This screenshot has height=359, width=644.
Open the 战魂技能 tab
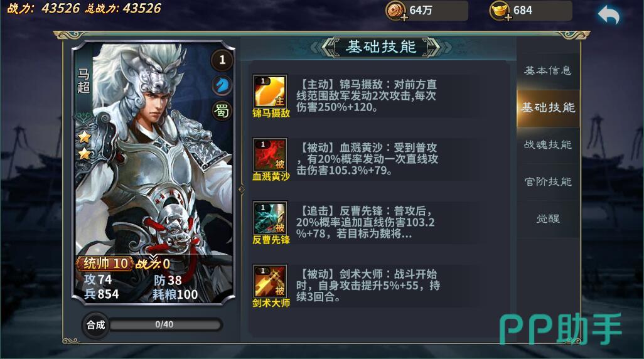(x=548, y=144)
